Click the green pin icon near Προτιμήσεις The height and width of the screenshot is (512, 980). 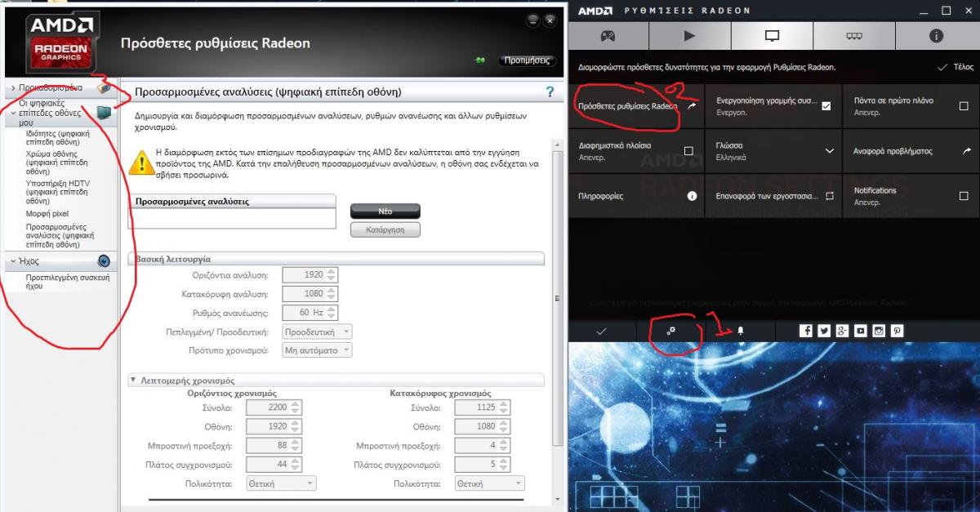[481, 60]
